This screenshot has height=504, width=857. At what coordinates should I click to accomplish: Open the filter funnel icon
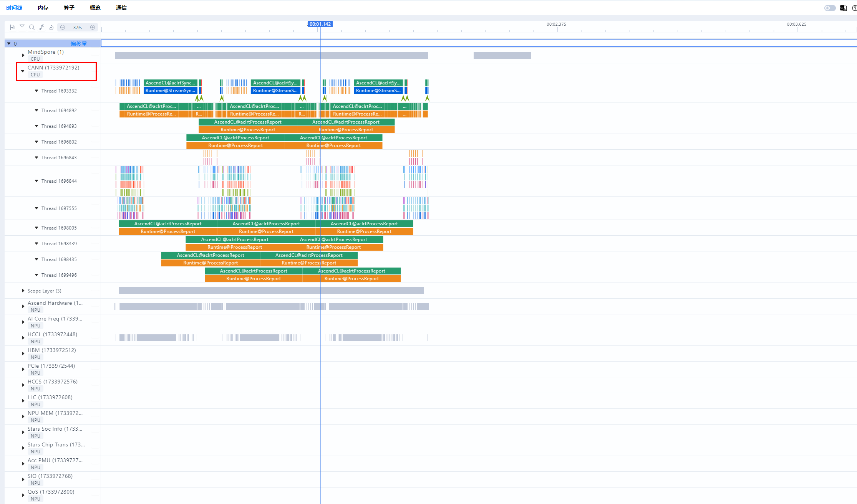coord(22,27)
